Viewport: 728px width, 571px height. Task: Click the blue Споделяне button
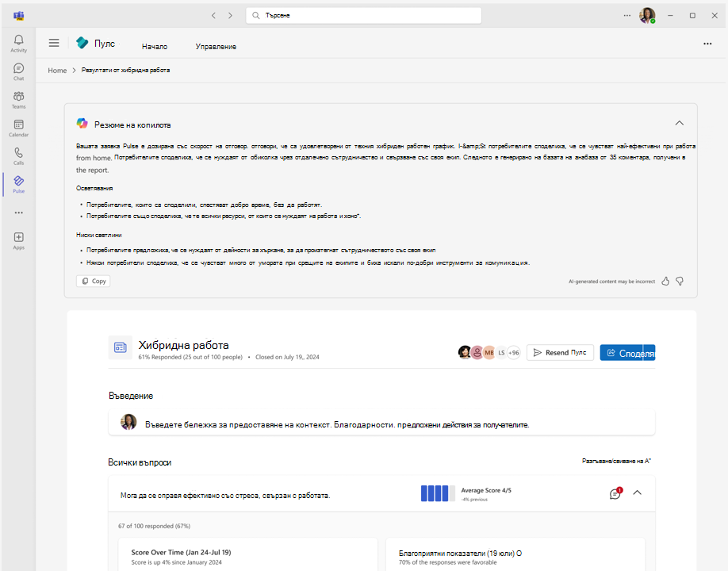(x=627, y=353)
